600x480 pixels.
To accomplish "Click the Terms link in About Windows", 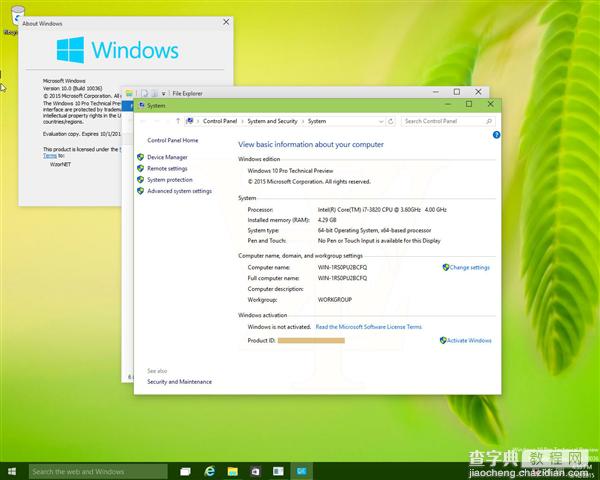I will (x=50, y=155).
